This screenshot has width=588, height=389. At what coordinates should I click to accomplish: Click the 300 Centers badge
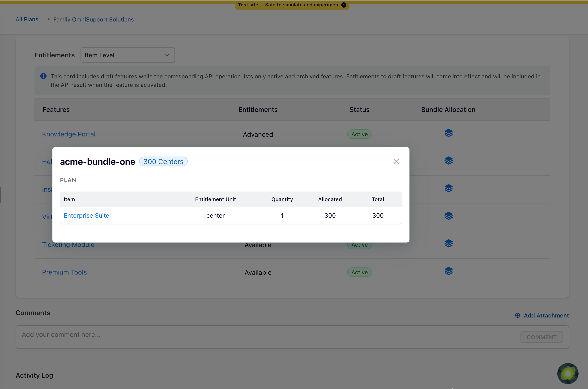click(x=163, y=161)
